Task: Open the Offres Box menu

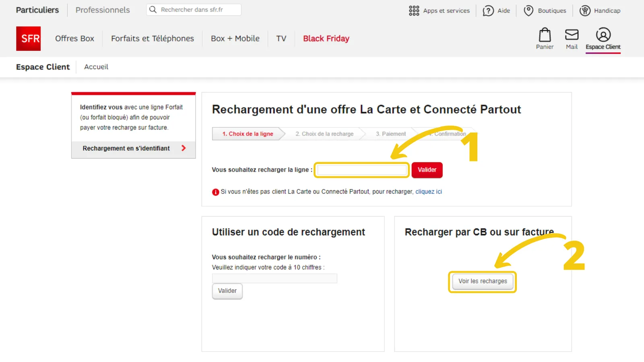Action: pos(74,39)
